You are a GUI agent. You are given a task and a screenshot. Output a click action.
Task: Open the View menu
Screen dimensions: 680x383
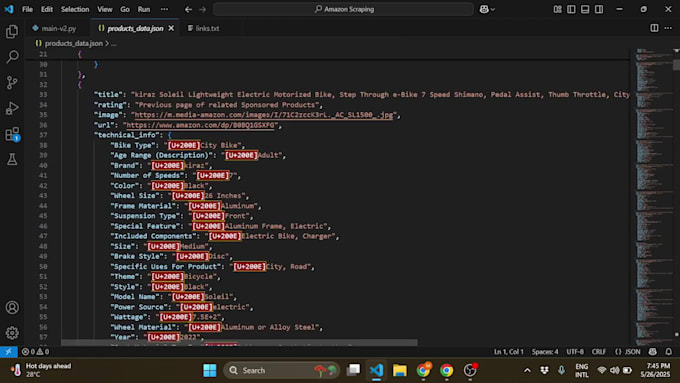pyautogui.click(x=105, y=9)
